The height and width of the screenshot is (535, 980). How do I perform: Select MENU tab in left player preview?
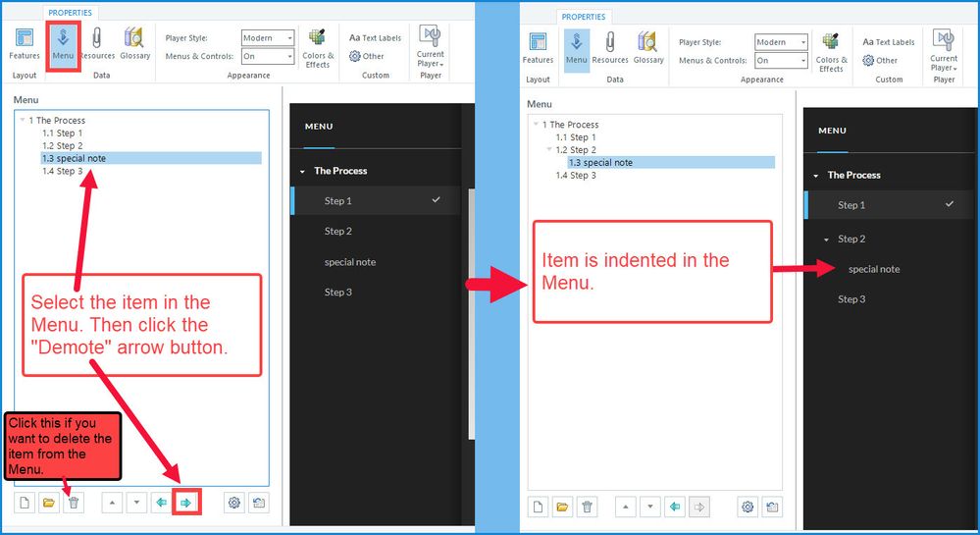[319, 127]
